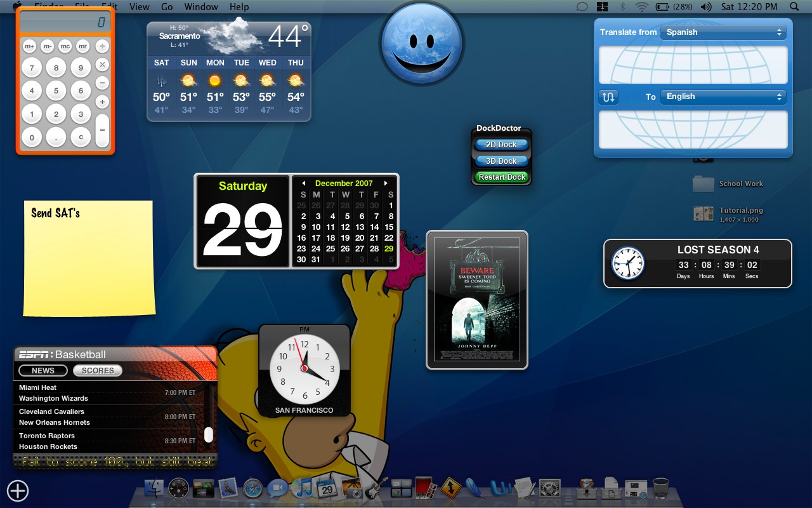Viewport: 812px width, 508px height.
Task: Click the calculator 7 key
Action: [32, 68]
